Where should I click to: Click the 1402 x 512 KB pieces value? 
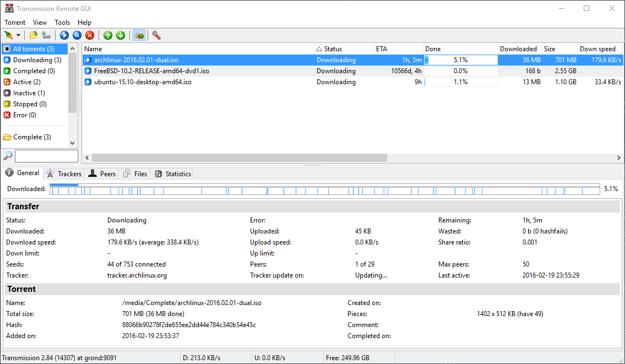coord(510,314)
